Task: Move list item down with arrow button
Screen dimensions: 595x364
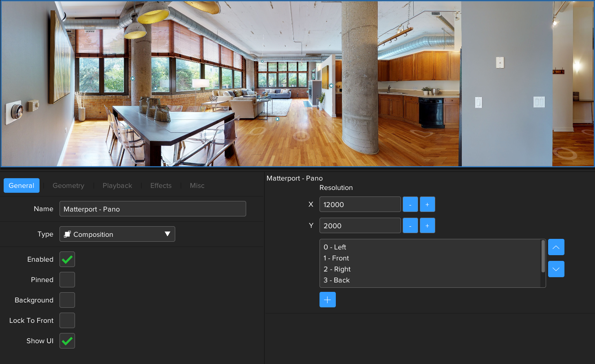Action: pyautogui.click(x=556, y=269)
